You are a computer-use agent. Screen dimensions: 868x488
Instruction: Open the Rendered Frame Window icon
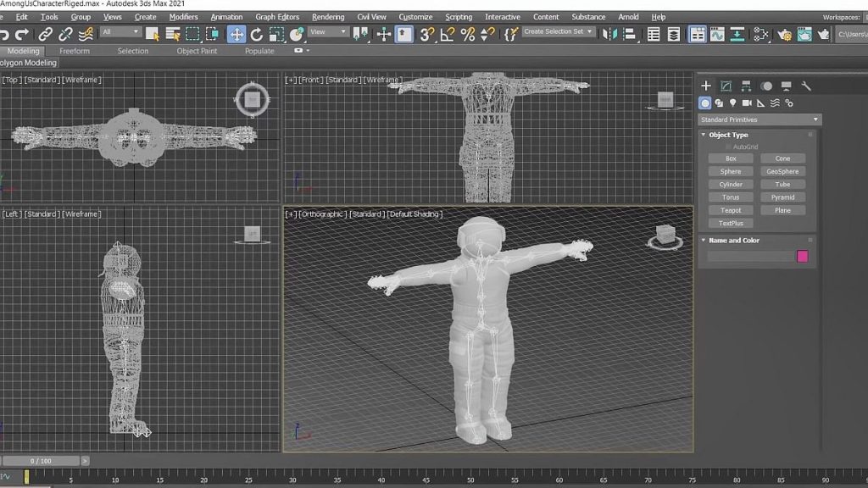804,35
